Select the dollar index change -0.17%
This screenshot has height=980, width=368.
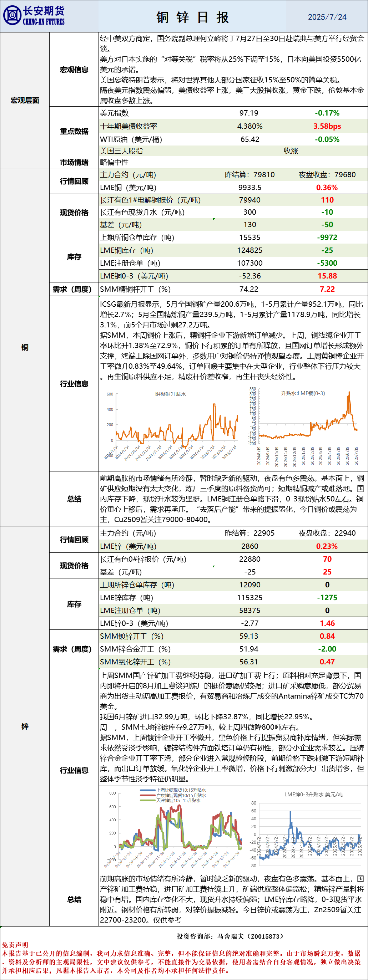[x=327, y=113]
